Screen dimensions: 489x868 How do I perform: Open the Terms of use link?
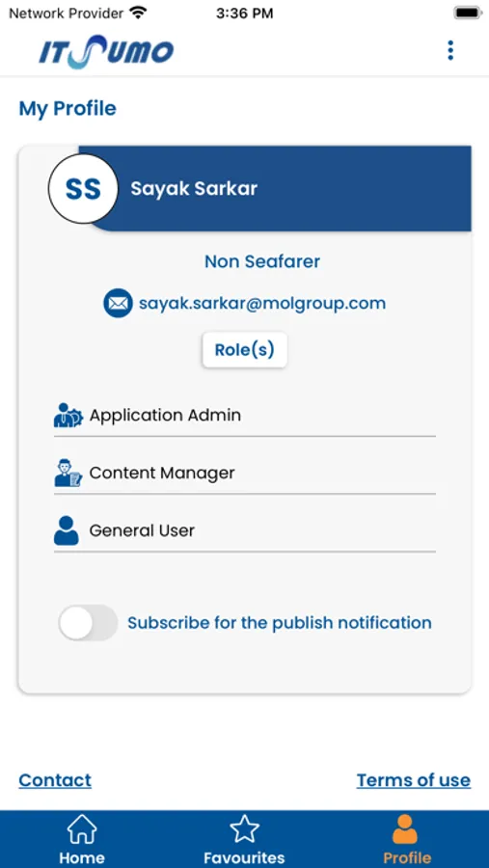414,780
